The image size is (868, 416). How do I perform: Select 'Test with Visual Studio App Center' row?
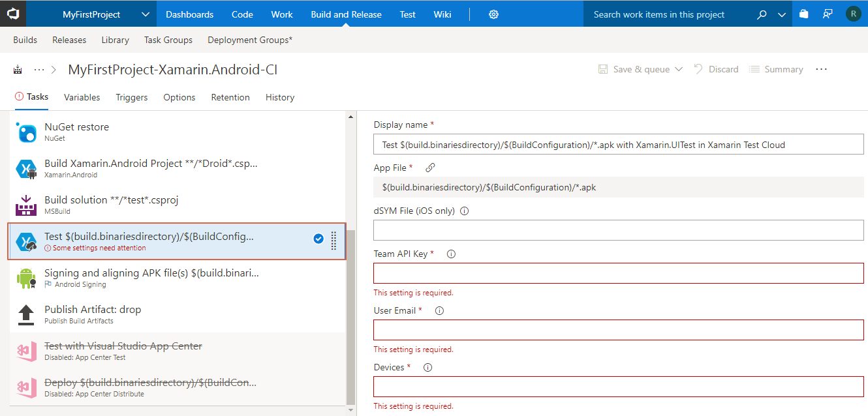tap(176, 351)
